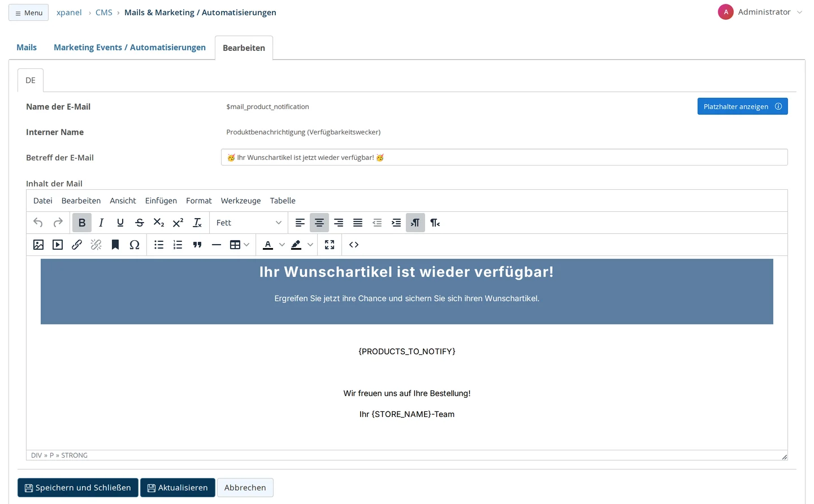Image resolution: width=814 pixels, height=504 pixels.
Task: Insert an anchor bookmark
Action: [115, 245]
